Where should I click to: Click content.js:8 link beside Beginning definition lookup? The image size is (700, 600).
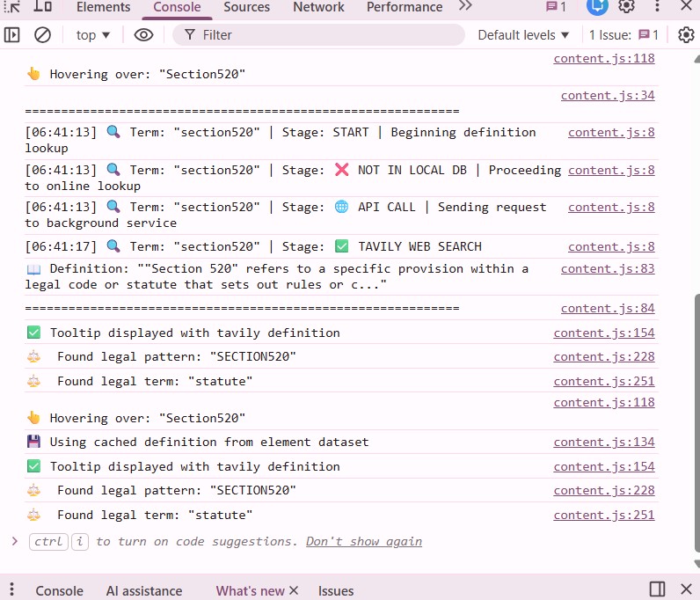(x=611, y=132)
